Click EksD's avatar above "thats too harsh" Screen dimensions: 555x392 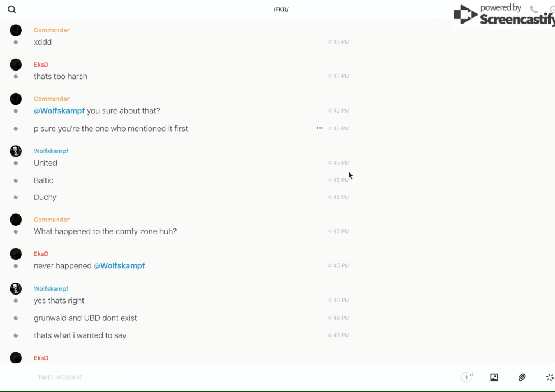tap(16, 65)
